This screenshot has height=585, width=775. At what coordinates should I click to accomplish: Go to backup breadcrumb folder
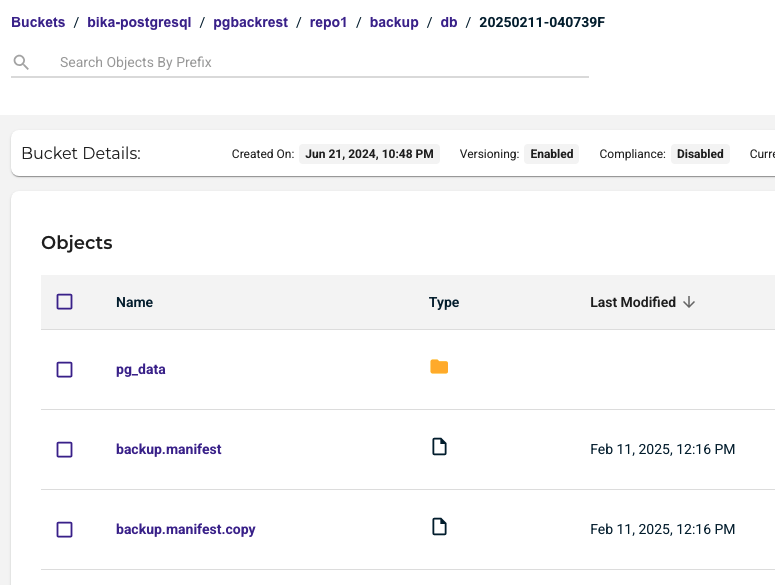[x=394, y=22]
